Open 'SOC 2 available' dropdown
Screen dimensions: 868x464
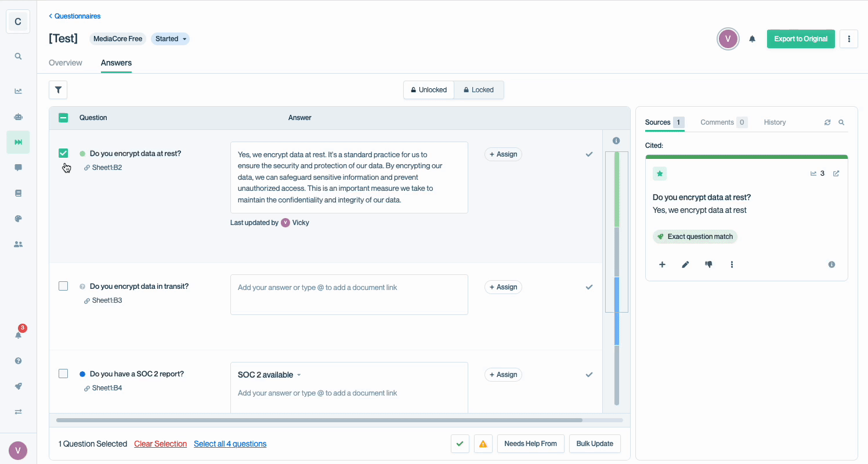point(269,375)
